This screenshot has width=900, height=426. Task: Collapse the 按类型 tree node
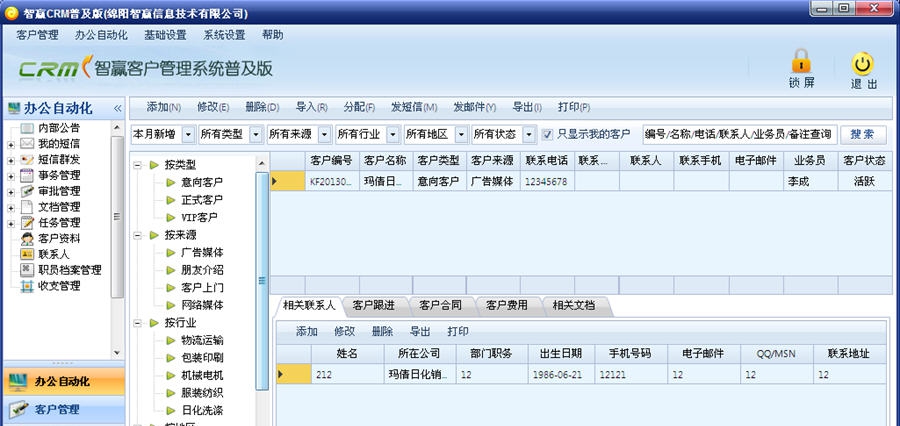[138, 165]
